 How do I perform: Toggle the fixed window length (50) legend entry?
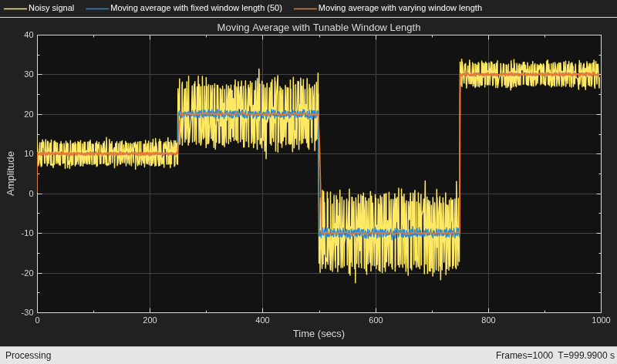click(184, 8)
